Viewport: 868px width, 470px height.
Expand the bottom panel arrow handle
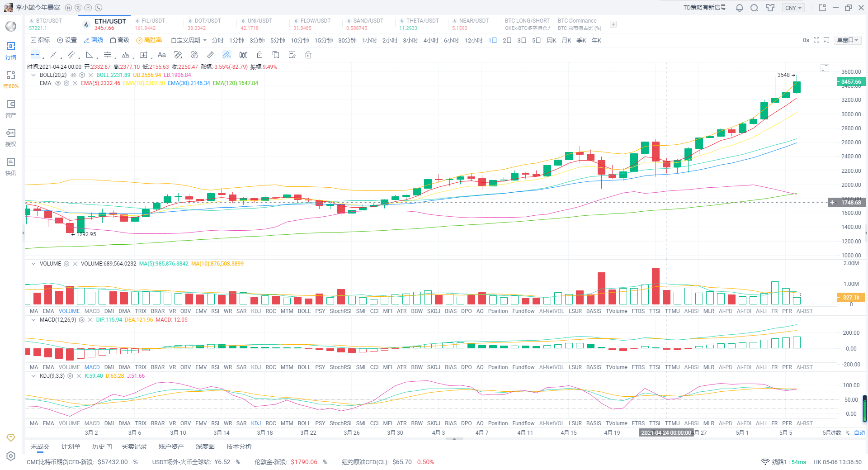tap(454, 439)
